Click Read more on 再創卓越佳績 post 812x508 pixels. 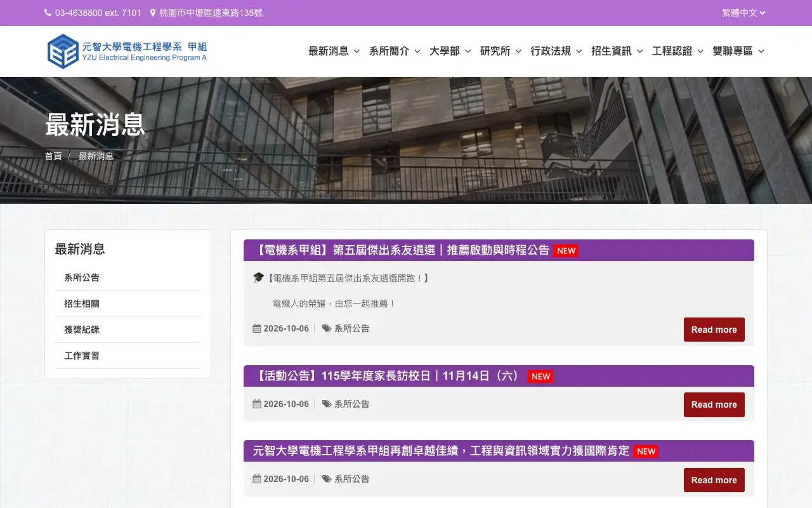(714, 480)
